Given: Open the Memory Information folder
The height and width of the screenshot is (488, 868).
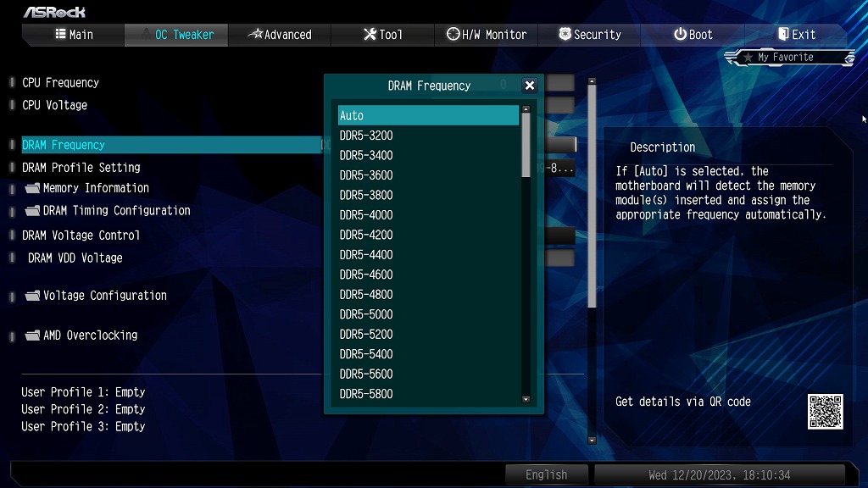Looking at the screenshot, I should coord(87,188).
